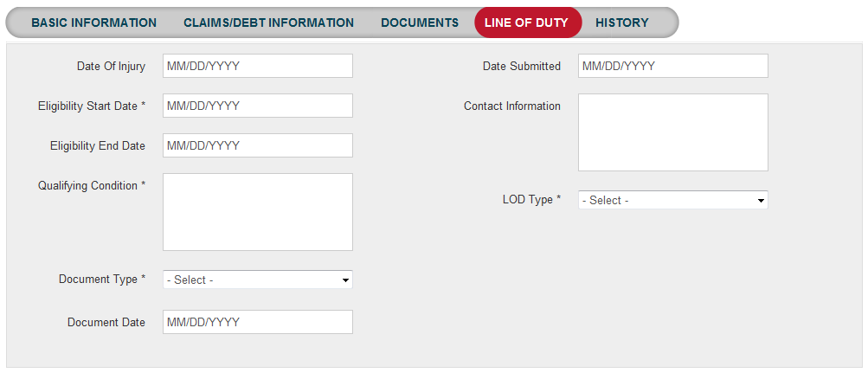The image size is (868, 373).
Task: Click the Date Submitted field
Action: 672,66
